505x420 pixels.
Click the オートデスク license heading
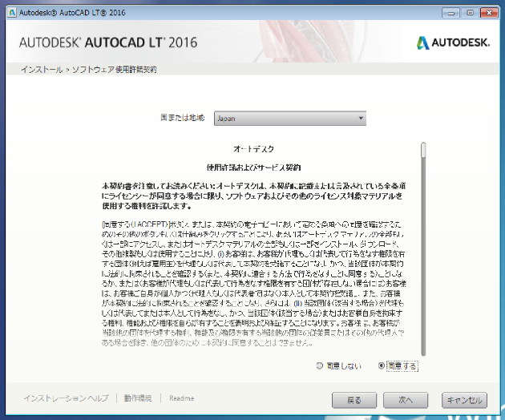pos(254,149)
